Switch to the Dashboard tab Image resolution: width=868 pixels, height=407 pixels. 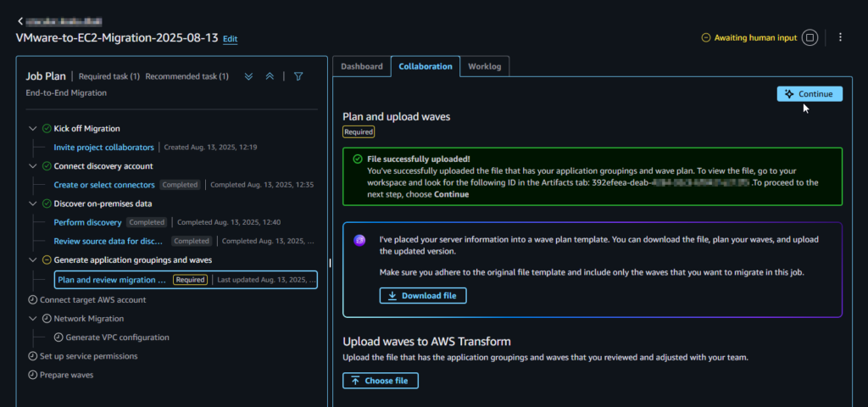click(361, 66)
